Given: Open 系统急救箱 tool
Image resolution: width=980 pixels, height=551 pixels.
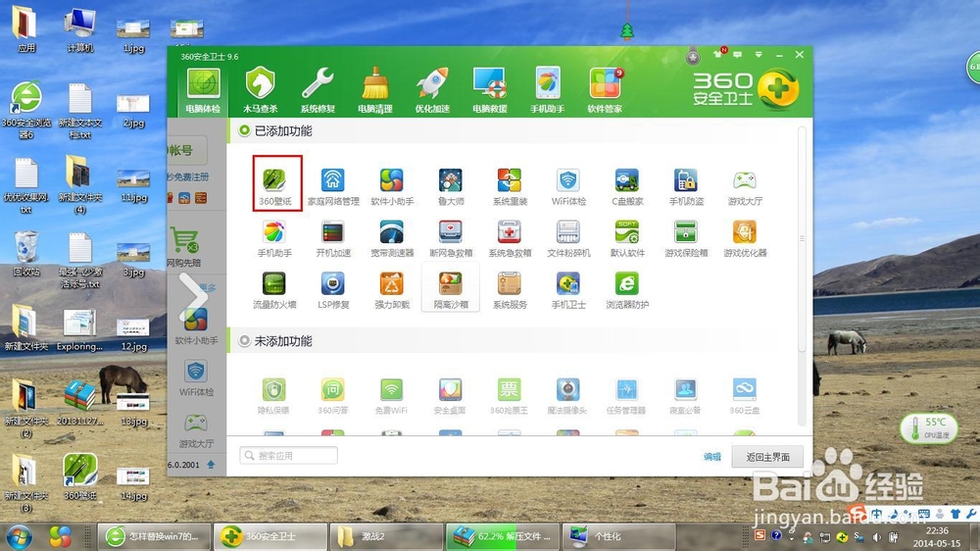Looking at the screenshot, I should [x=510, y=238].
